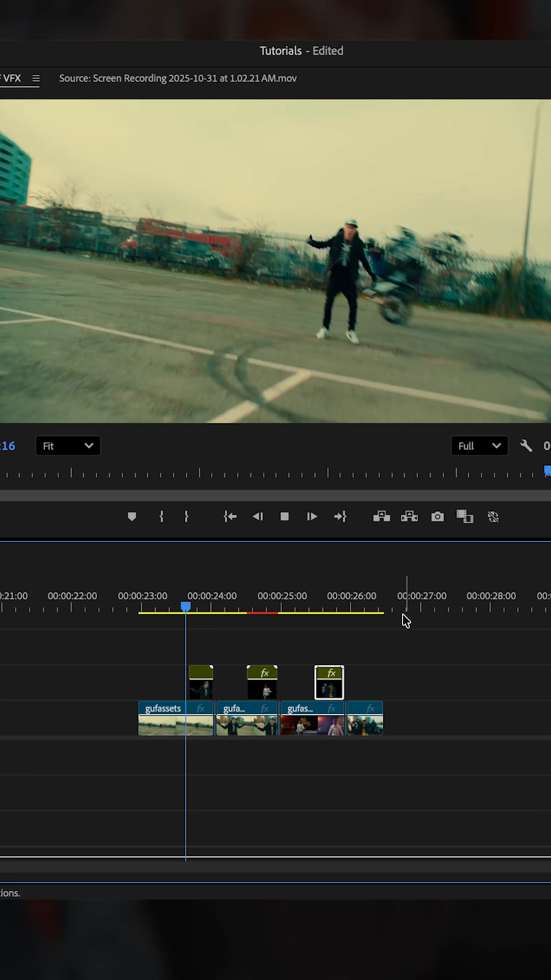Select the last unnamed blue clip on the track
This screenshot has width=551, height=980.
tap(365, 718)
